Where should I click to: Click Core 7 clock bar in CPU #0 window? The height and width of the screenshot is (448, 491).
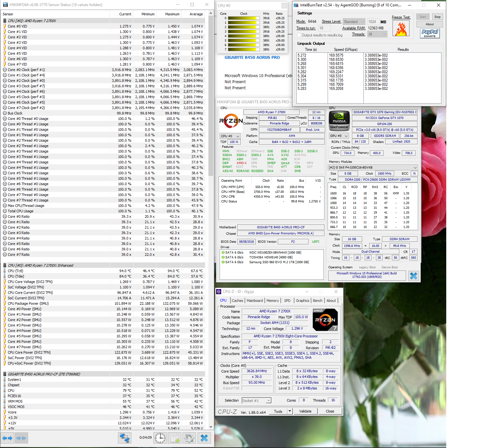244,50
